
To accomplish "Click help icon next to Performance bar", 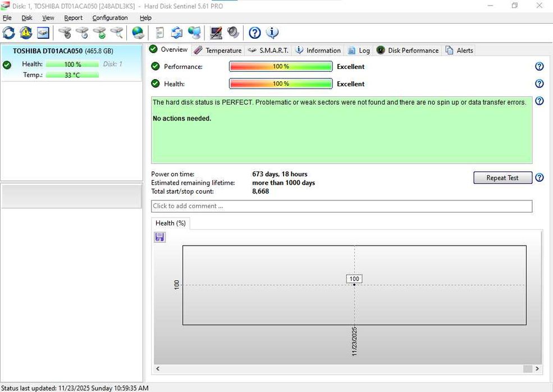I will point(540,66).
